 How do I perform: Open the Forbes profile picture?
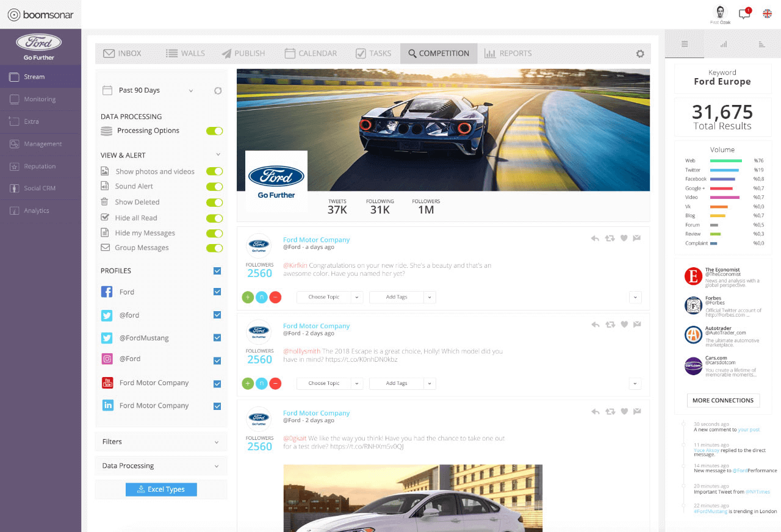[x=693, y=305]
